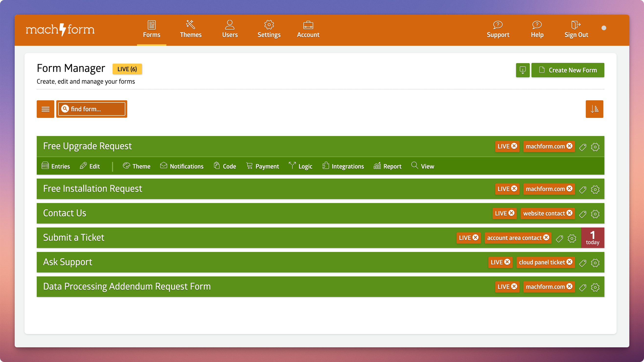Open the sort order control
The width and height of the screenshot is (644, 362).
tap(595, 109)
